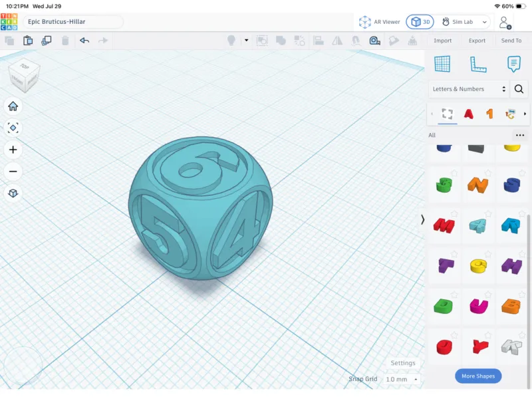Select the text scribble shapes tab

(x=510, y=114)
